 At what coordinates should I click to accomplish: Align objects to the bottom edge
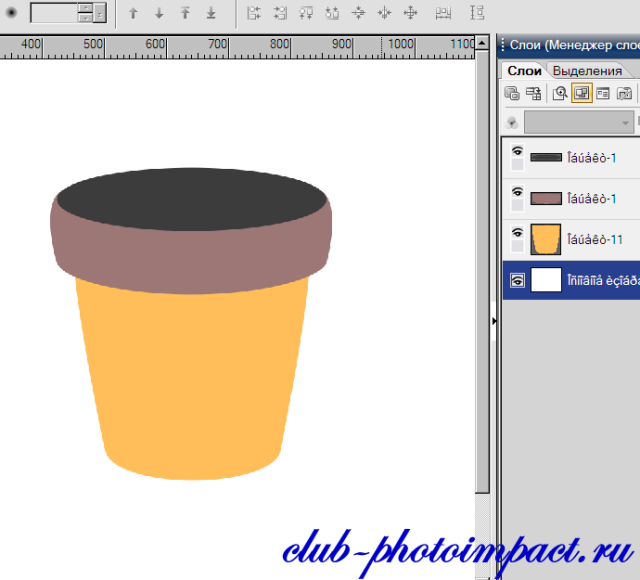coord(332,13)
